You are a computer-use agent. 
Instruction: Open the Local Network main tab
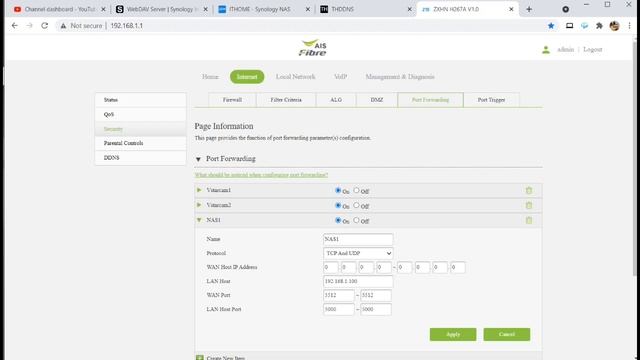click(x=296, y=77)
